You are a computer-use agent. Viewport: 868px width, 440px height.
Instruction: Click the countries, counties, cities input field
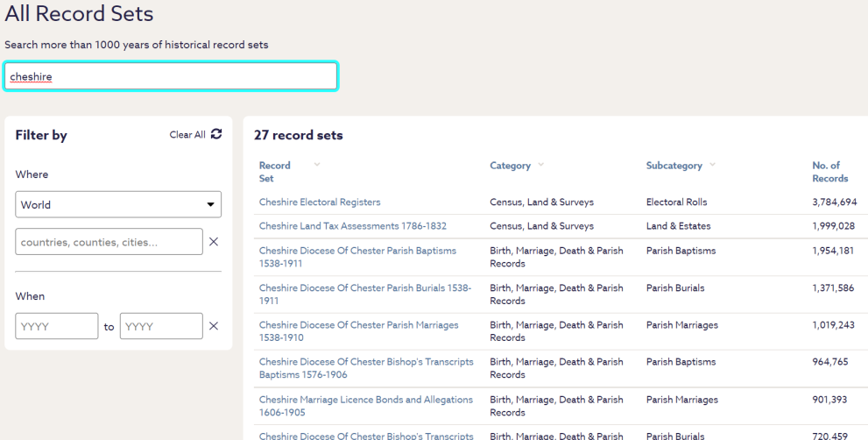point(109,242)
